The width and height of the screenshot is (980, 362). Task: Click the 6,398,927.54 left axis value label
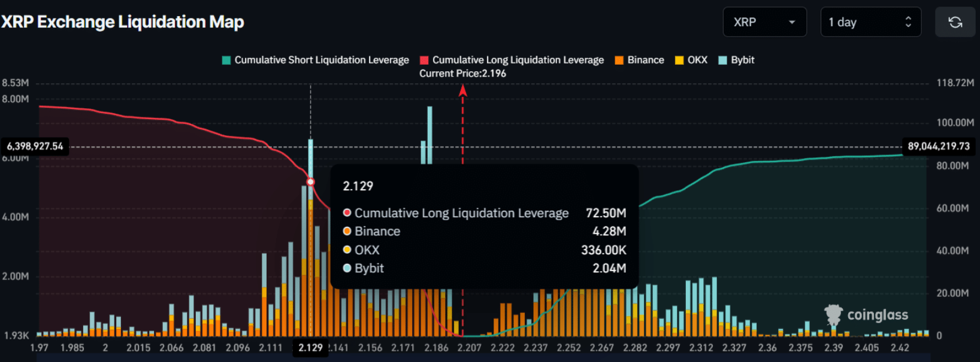(x=35, y=146)
